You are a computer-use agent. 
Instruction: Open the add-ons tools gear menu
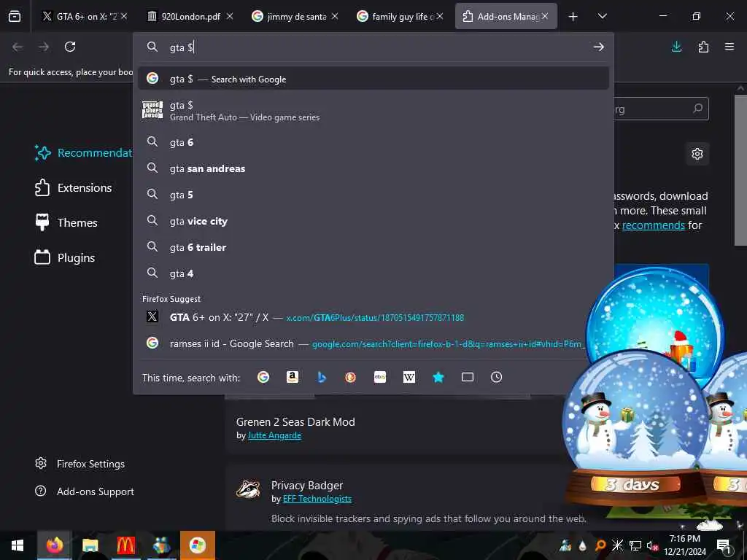pyautogui.click(x=697, y=154)
